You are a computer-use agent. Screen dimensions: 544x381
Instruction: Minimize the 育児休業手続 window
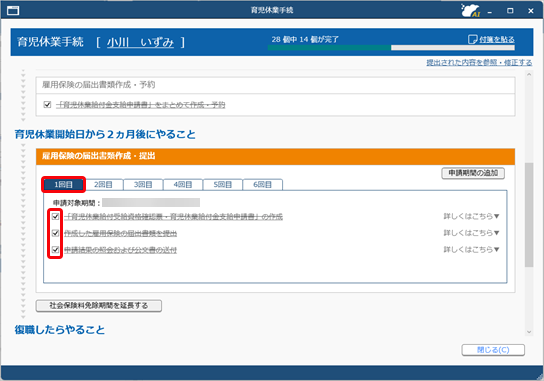pyautogui.click(x=490, y=11)
